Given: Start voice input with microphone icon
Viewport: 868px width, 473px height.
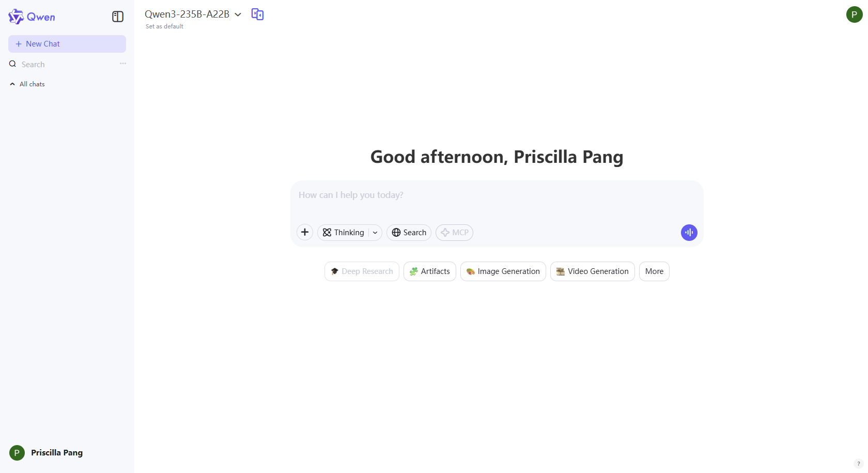Looking at the screenshot, I should pos(689,233).
